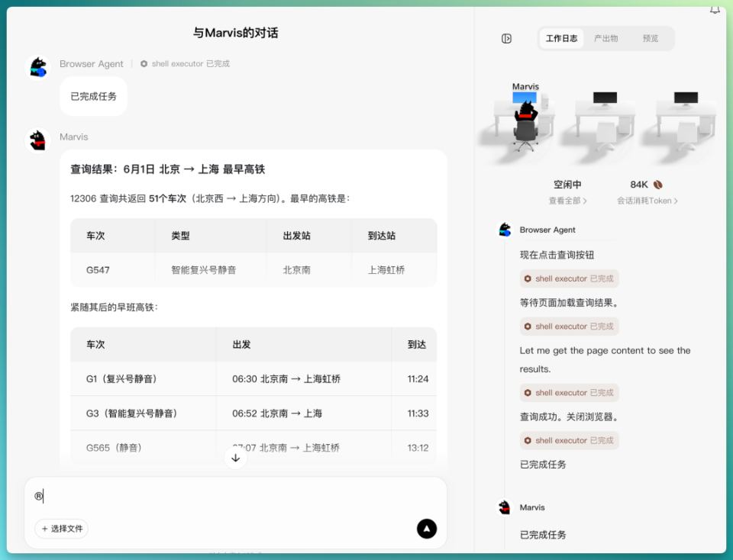Jump to latest message with down arrow
Screen dimensions: 733x560
tap(236, 458)
